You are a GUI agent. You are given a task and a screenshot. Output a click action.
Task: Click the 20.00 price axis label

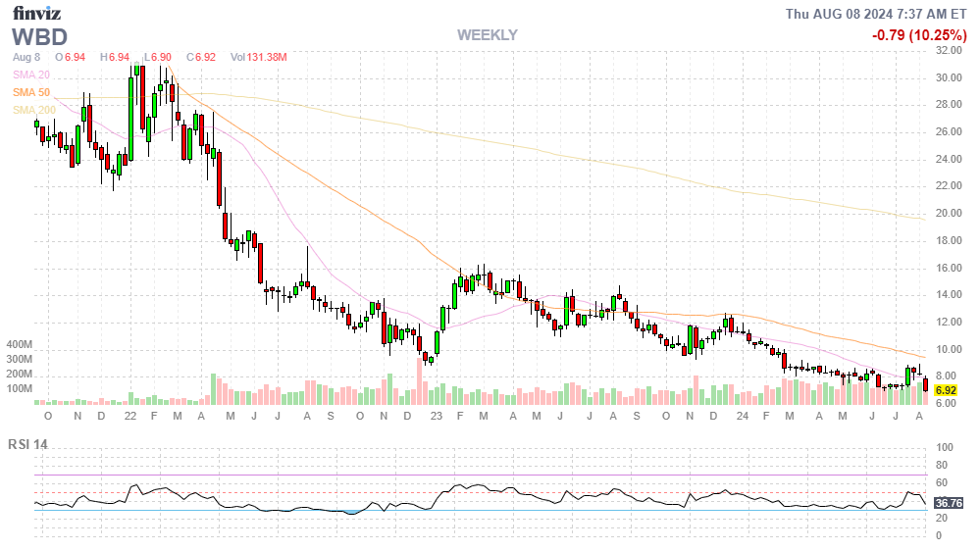click(949, 213)
